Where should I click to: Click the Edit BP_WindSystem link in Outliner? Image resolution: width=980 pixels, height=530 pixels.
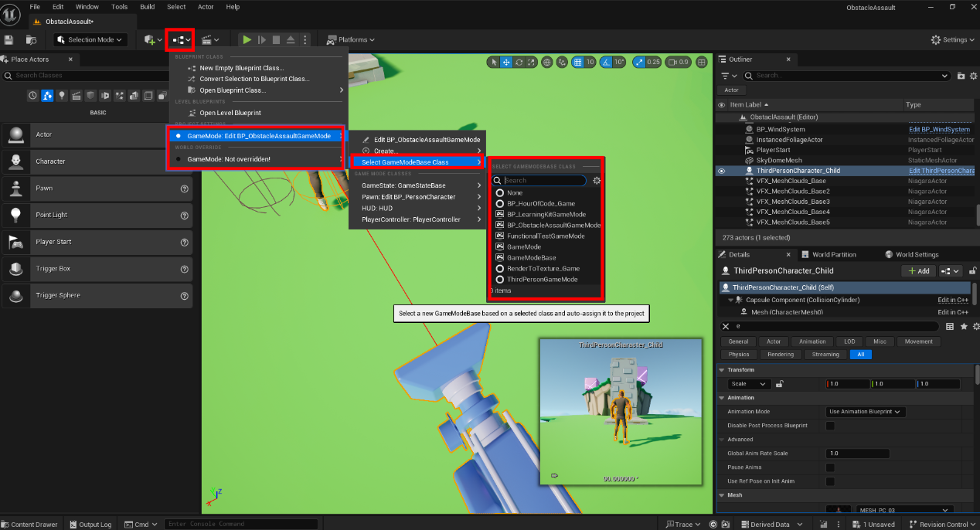coord(940,130)
